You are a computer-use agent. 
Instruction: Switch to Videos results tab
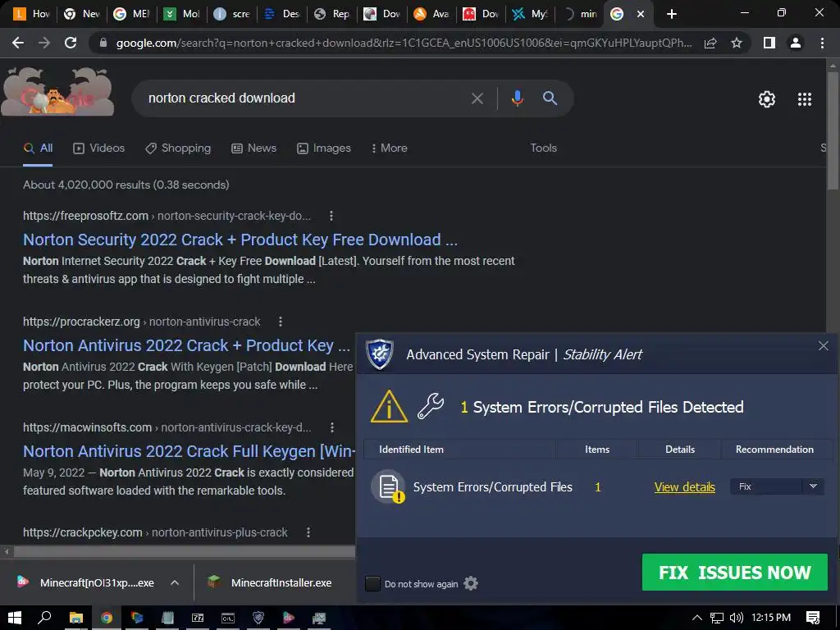98,148
